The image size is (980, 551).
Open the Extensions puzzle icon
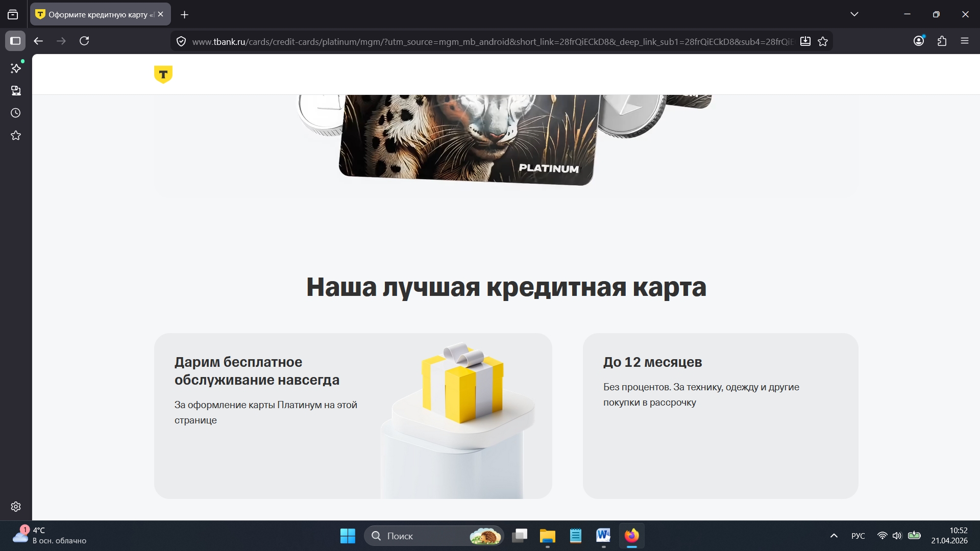(x=942, y=41)
